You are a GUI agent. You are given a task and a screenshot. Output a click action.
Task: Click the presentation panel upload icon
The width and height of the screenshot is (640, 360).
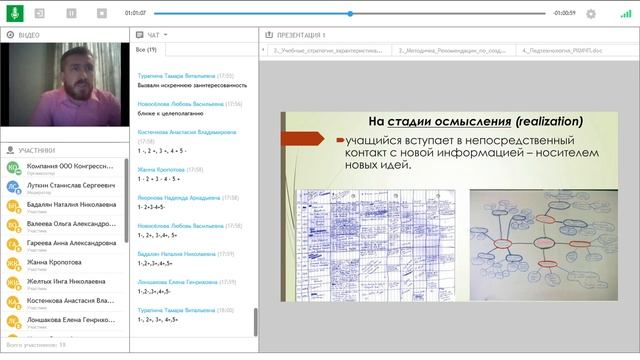(269, 35)
